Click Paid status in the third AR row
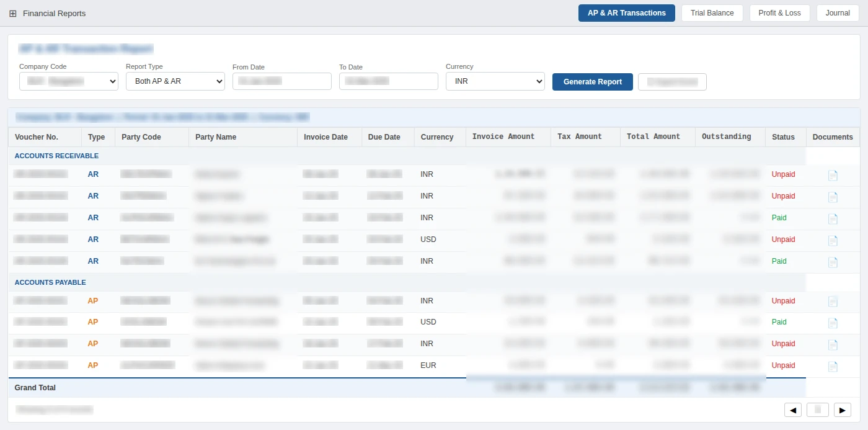Image resolution: width=868 pixels, height=430 pixels. tap(779, 218)
